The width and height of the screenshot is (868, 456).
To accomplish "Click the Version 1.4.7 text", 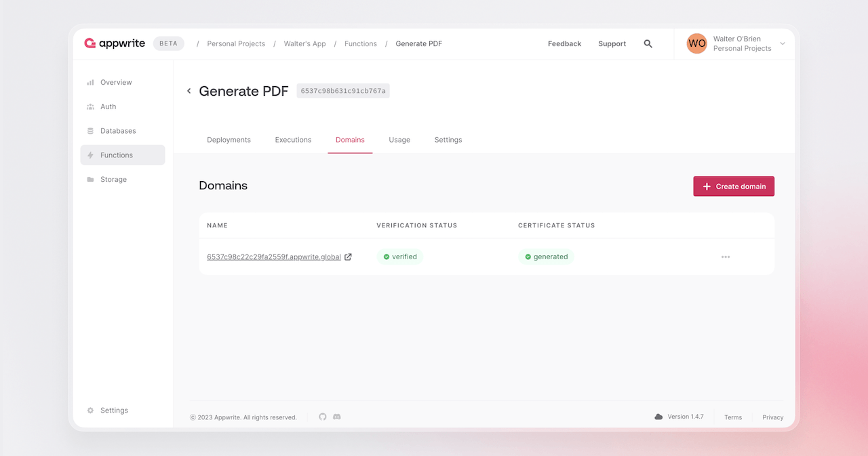I will pos(686,417).
